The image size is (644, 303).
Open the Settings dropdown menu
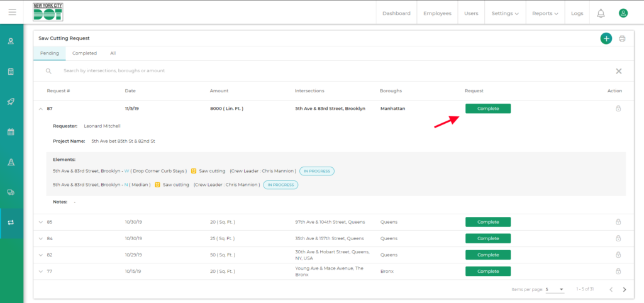(504, 13)
